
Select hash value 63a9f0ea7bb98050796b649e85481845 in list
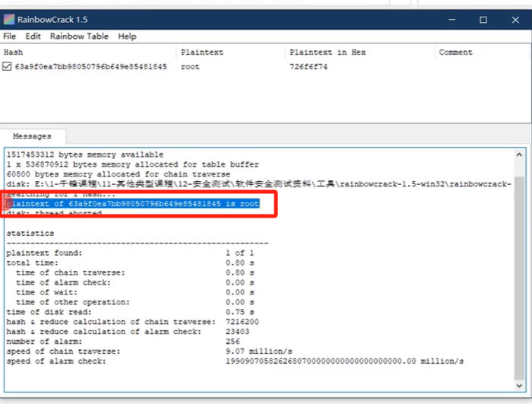pos(91,67)
